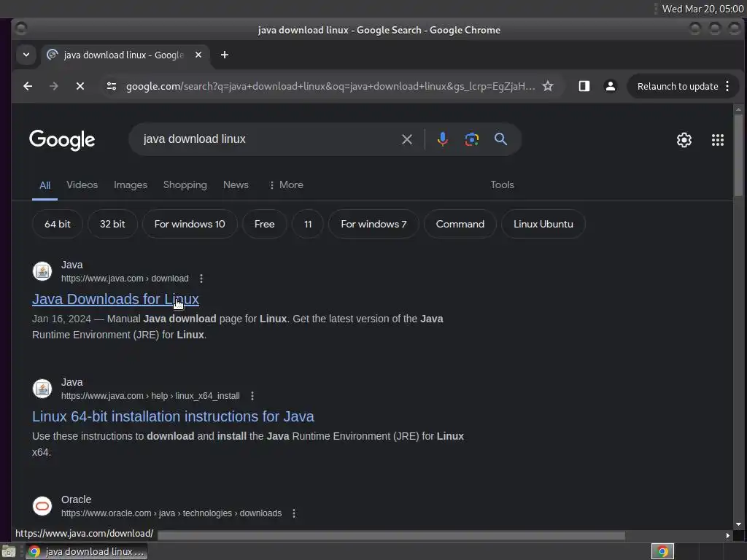Click the forward navigation arrow
Image resolution: width=747 pixels, height=560 pixels.
pos(54,86)
